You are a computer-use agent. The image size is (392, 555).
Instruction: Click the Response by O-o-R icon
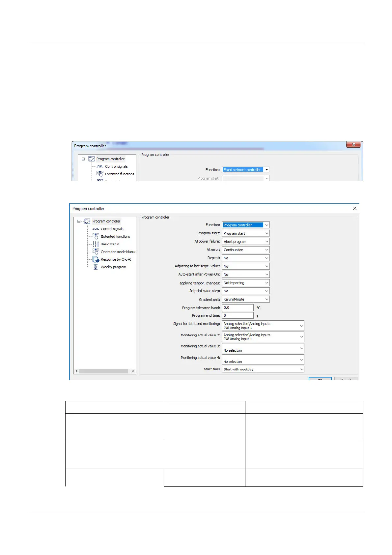(96, 259)
